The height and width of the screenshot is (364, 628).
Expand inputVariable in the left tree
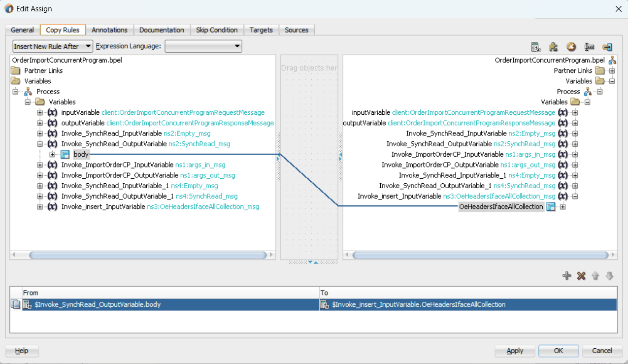(40, 113)
